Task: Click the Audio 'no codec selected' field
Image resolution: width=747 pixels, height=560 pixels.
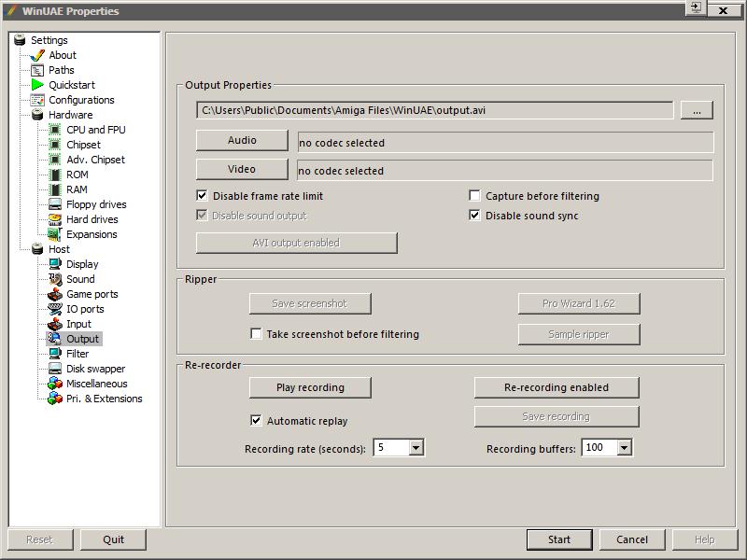Action: (x=505, y=143)
